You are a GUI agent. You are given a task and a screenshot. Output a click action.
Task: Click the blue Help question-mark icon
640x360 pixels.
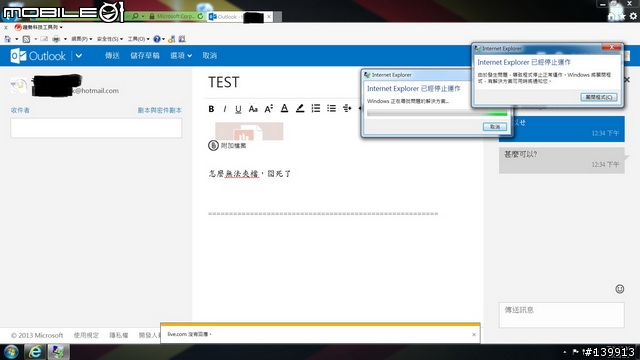[x=157, y=39]
